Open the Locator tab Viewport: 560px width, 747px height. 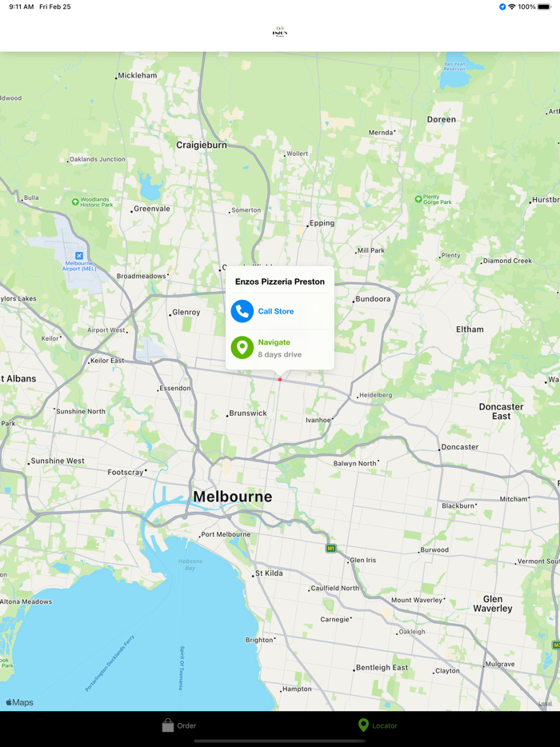[378, 725]
